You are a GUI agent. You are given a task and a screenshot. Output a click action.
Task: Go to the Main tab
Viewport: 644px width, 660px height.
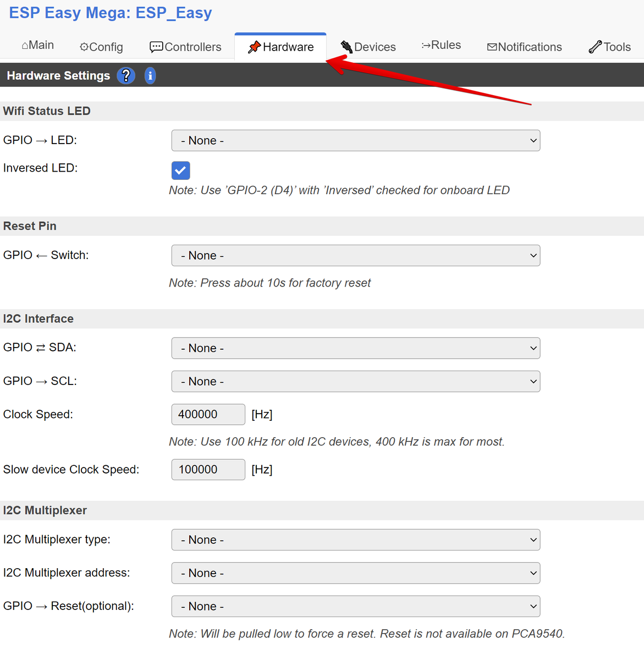pos(37,45)
